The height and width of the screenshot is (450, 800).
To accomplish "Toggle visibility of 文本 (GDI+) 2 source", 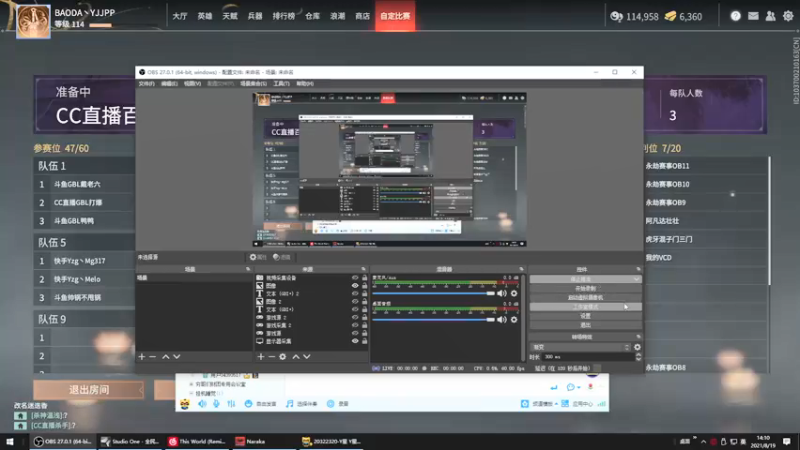I will pyautogui.click(x=355, y=294).
